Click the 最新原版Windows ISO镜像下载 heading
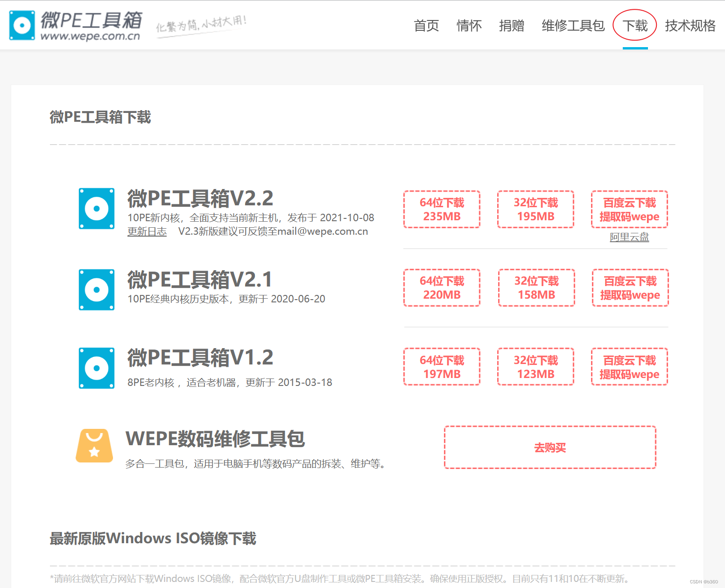The width and height of the screenshot is (725, 588). 153,538
